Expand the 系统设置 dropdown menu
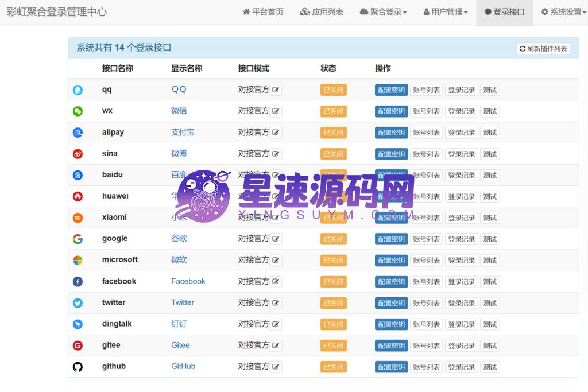This screenshot has height=392, width=588. (564, 12)
